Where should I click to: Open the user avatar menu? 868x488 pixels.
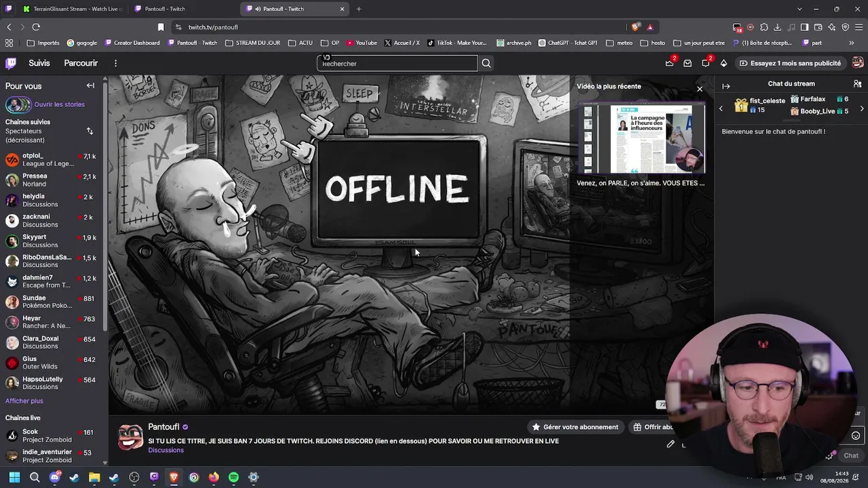[x=858, y=63]
